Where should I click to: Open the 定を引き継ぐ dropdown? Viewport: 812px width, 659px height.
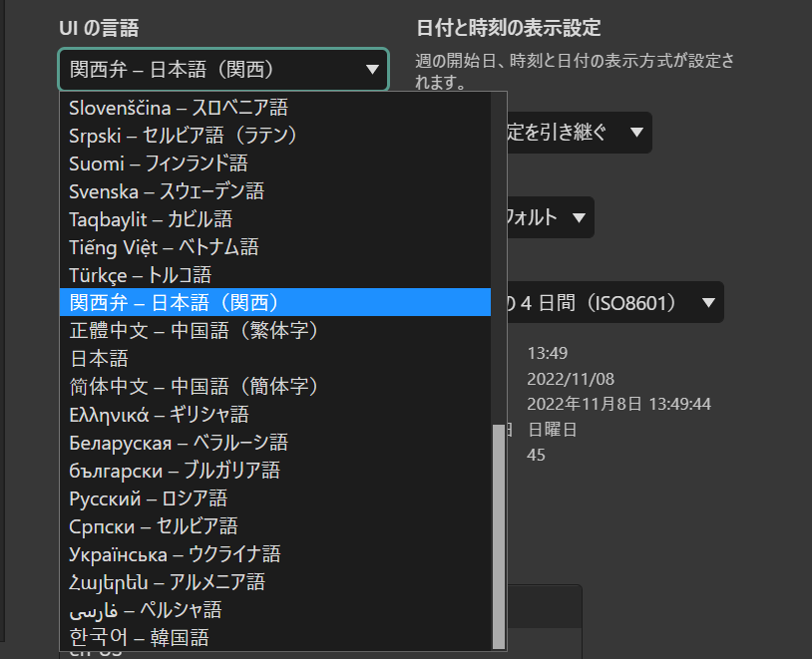tap(579, 132)
